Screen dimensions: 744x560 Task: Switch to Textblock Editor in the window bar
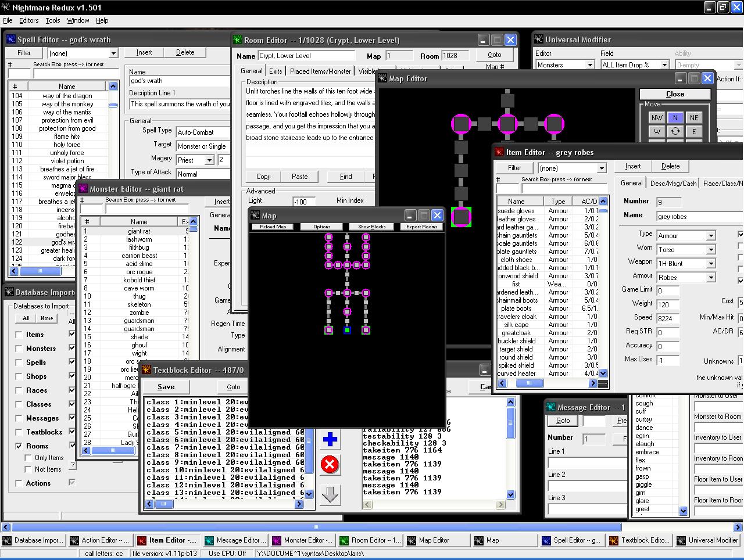coord(640,540)
